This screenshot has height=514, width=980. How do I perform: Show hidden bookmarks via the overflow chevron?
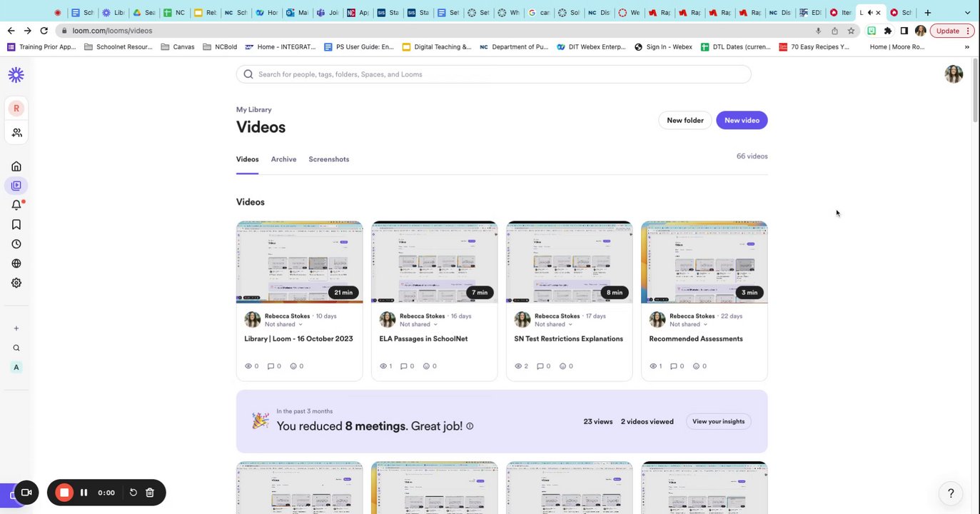click(x=967, y=47)
